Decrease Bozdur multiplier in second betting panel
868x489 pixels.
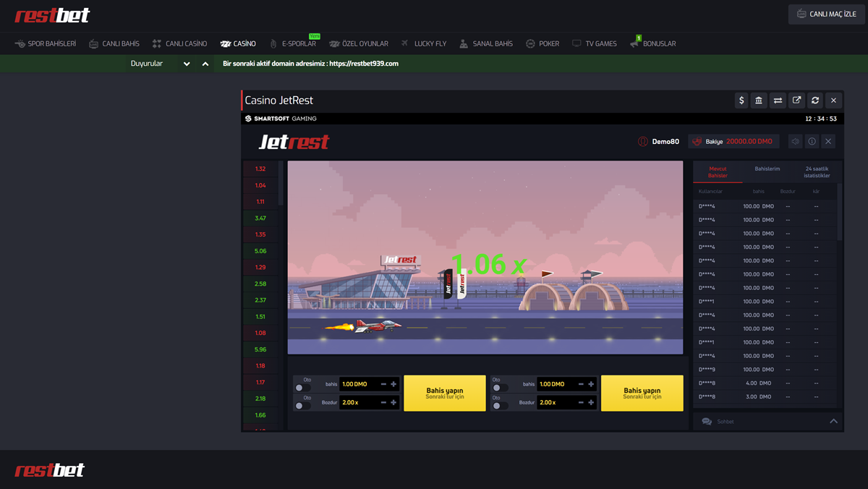tap(581, 402)
